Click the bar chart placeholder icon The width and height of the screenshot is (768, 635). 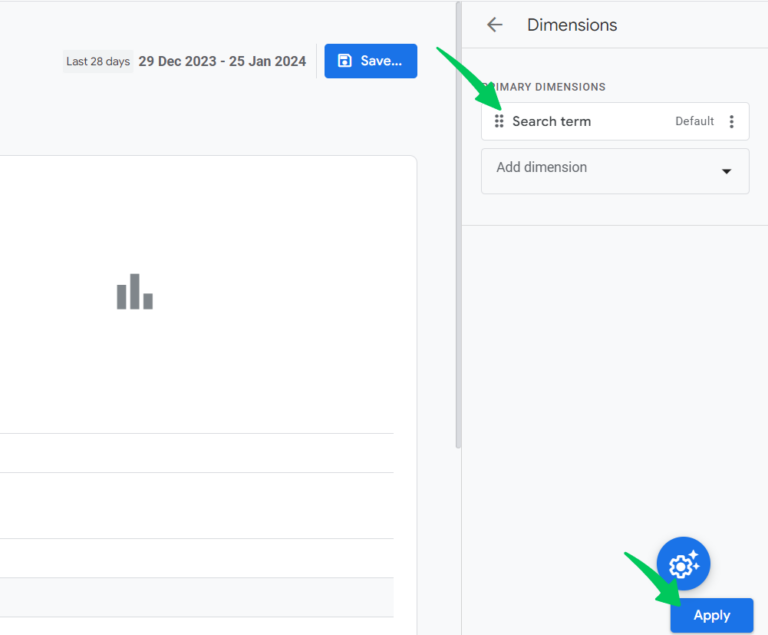tap(135, 292)
